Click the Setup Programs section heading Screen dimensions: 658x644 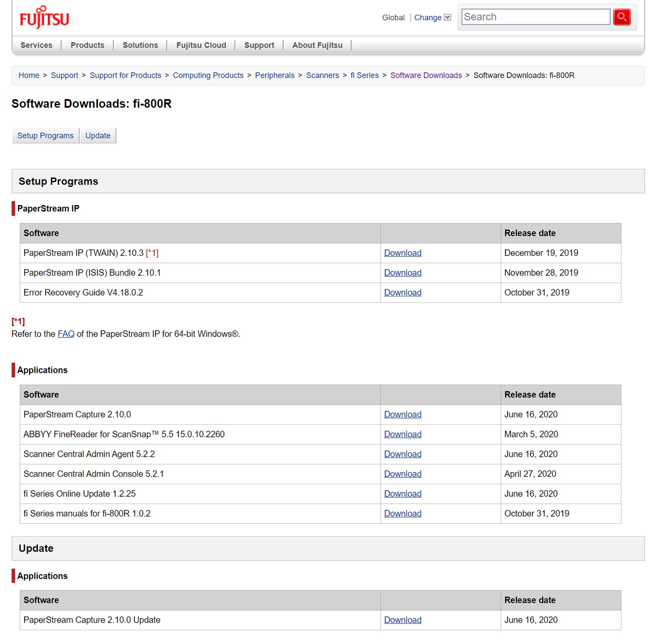58,181
